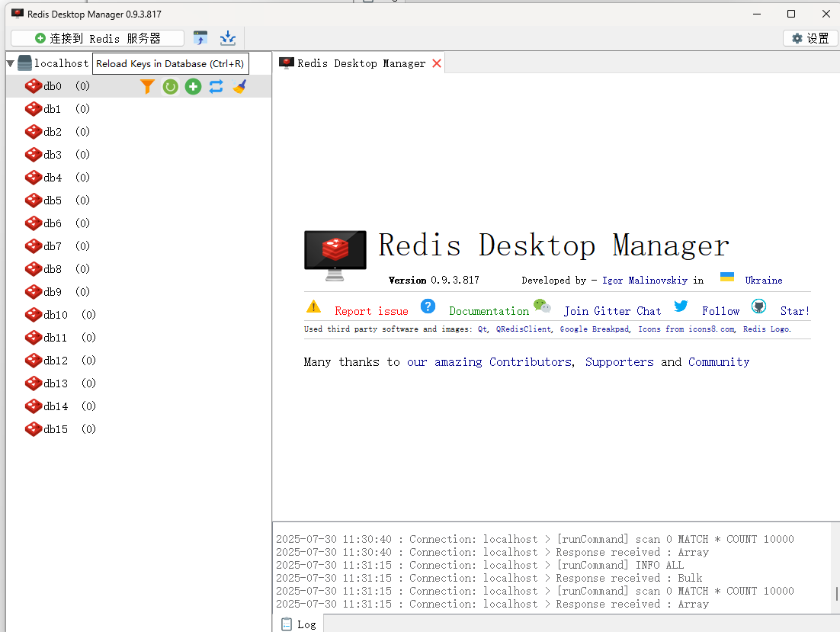Collapse the localhost connection tree
840x632 pixels.
10,64
